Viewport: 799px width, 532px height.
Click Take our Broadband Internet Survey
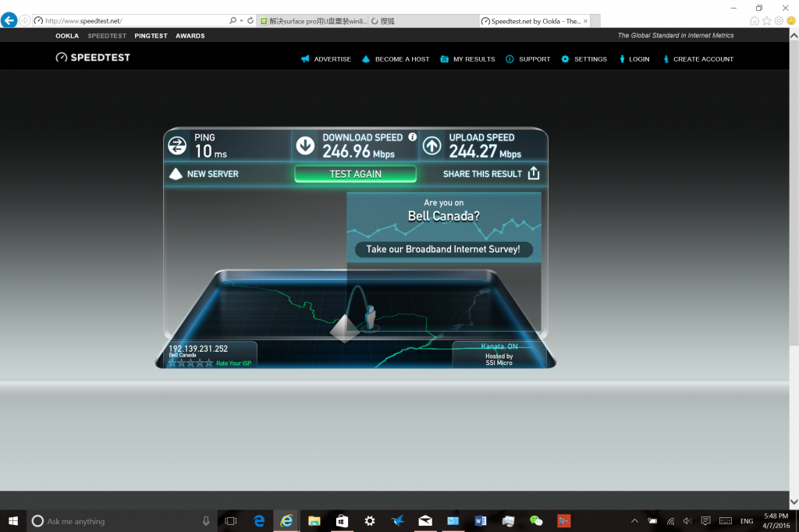(443, 249)
